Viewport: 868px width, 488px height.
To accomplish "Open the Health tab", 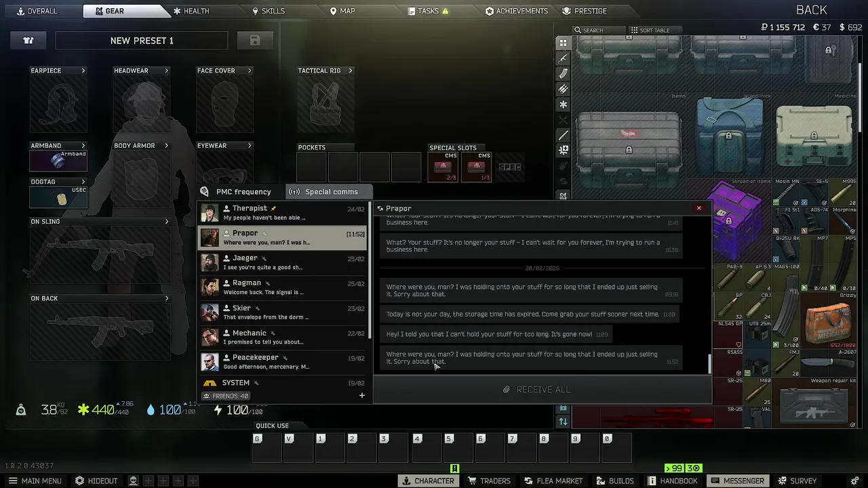I will [191, 11].
